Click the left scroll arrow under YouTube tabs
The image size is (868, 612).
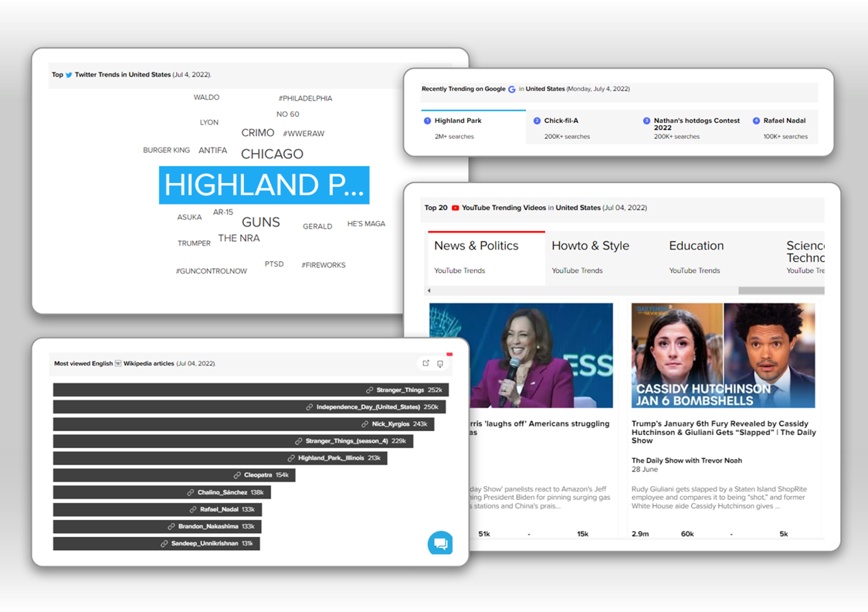[427, 291]
